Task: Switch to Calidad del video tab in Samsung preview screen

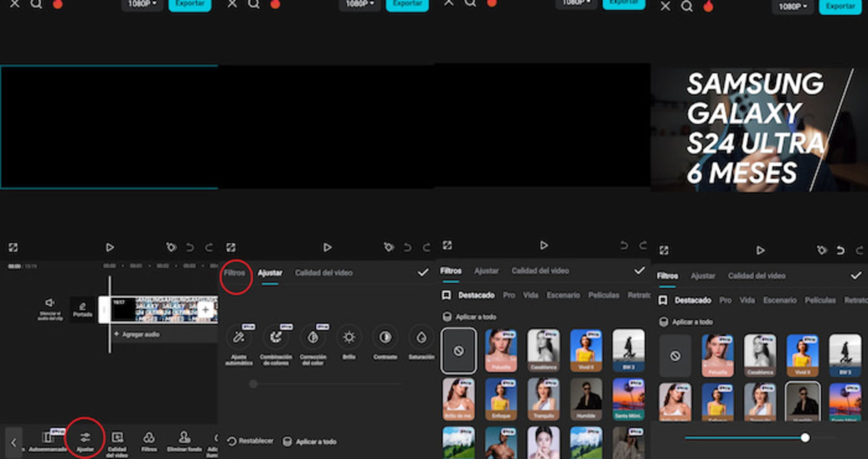Action: tap(756, 276)
